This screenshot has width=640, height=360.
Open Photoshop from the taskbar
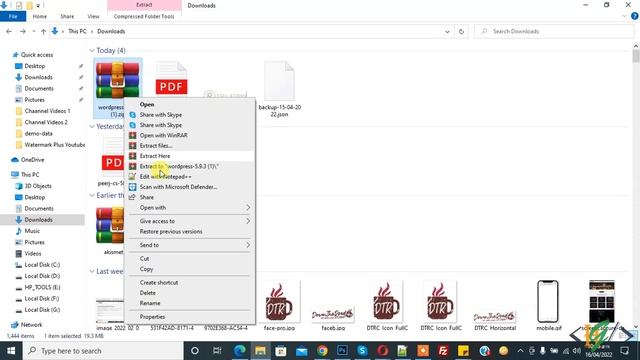[342, 351]
